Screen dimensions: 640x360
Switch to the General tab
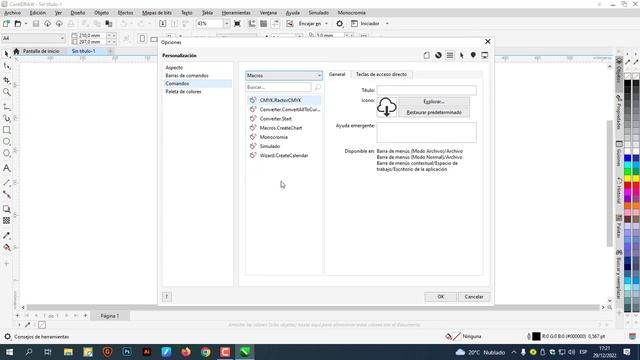click(x=337, y=74)
